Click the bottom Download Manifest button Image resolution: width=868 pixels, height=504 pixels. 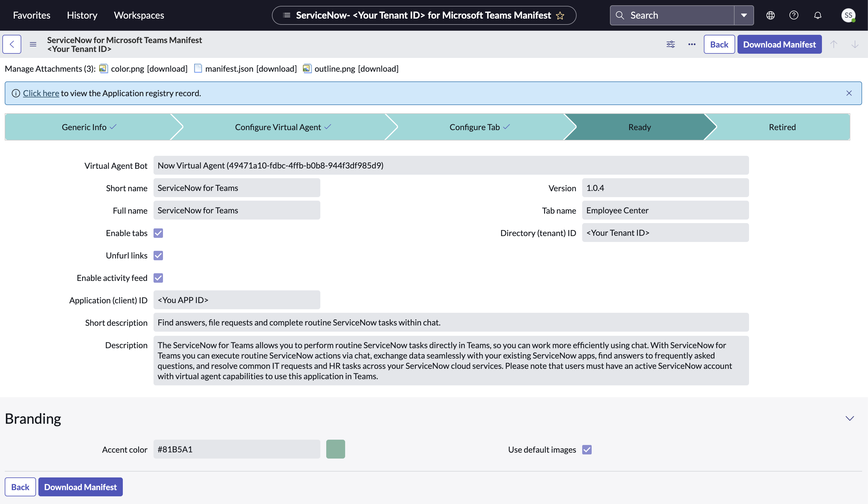pyautogui.click(x=80, y=487)
